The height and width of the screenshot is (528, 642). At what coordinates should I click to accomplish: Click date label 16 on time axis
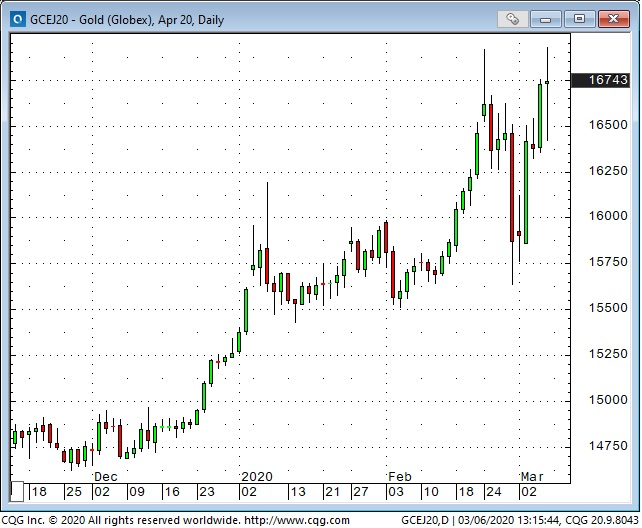[x=172, y=492]
